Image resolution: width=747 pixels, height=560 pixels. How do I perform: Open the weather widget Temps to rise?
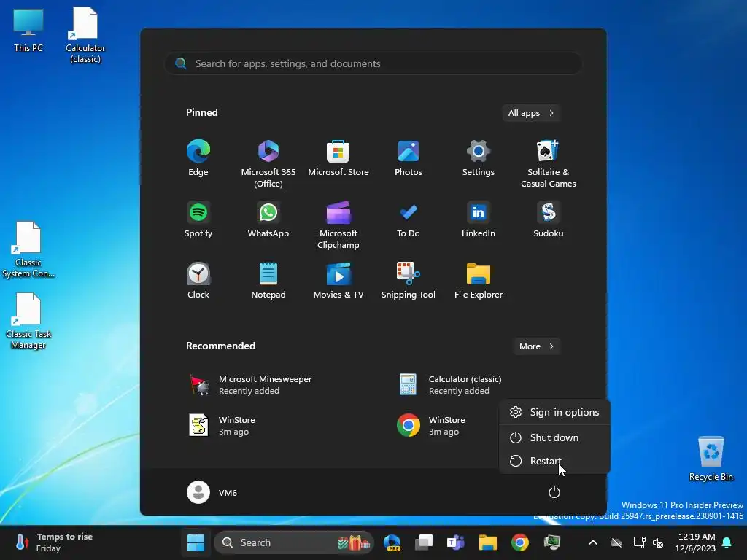[53, 542]
